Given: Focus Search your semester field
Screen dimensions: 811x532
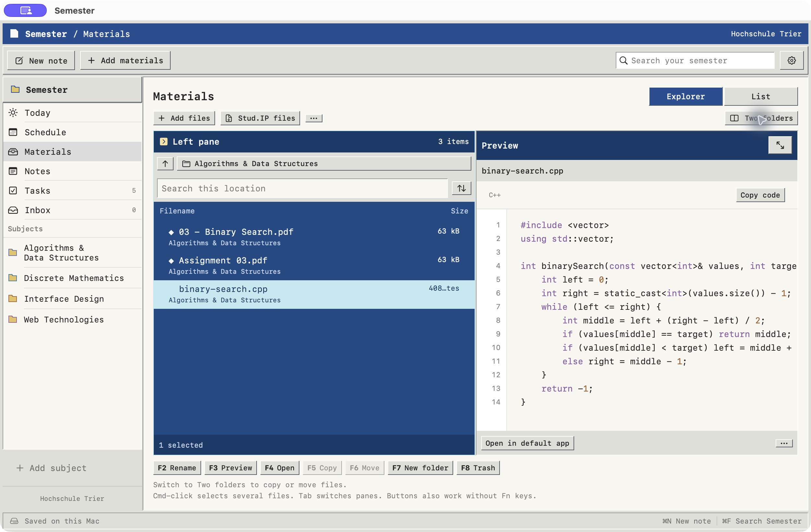Looking at the screenshot, I should pyautogui.click(x=695, y=60).
